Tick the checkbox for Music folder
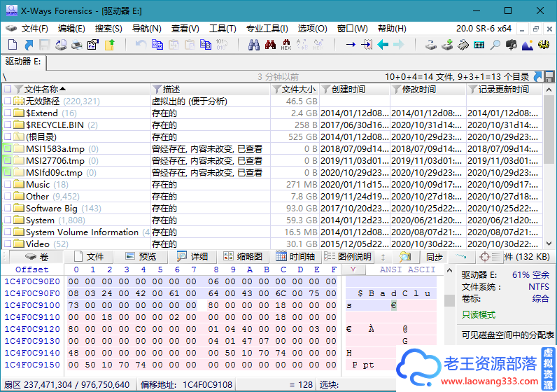This screenshot has width=557, height=392. (x=8, y=184)
